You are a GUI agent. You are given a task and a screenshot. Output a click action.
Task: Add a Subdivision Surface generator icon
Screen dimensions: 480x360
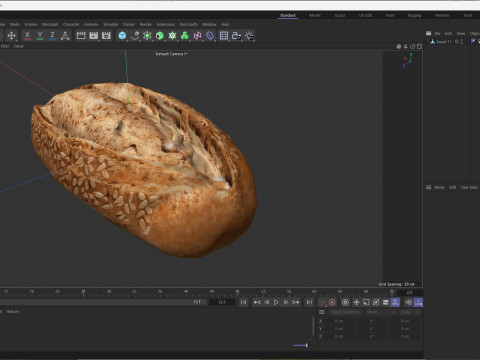(x=147, y=35)
